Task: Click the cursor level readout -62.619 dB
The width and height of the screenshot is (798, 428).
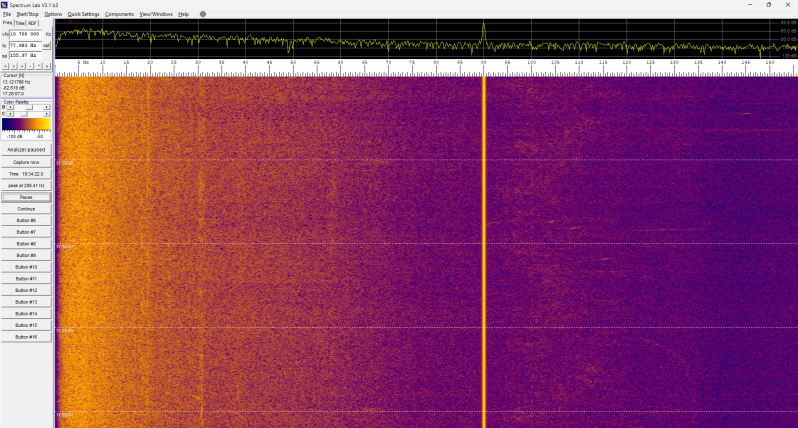Action: 13,88
